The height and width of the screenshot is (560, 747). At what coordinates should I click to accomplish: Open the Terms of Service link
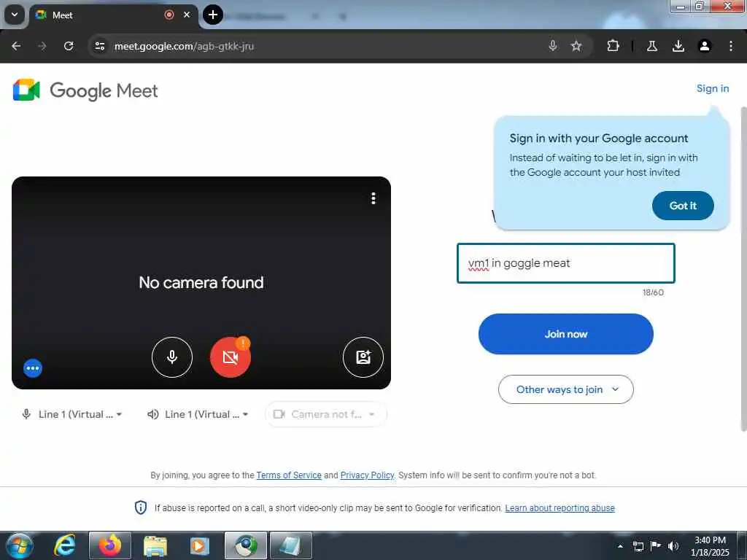[289, 475]
